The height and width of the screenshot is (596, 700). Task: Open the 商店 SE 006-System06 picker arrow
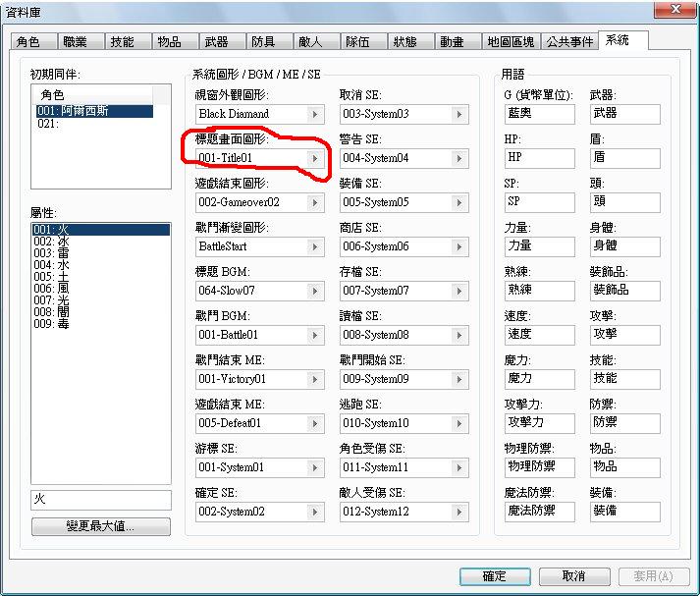point(459,246)
